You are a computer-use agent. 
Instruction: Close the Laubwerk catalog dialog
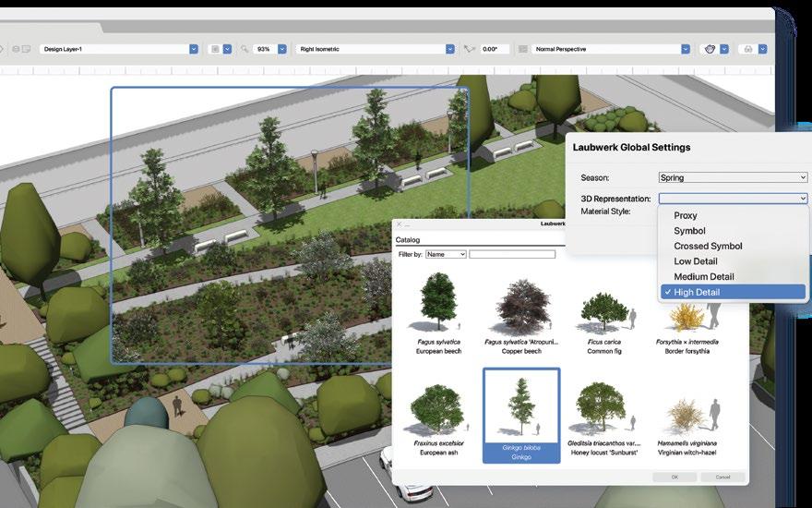pos(399,224)
